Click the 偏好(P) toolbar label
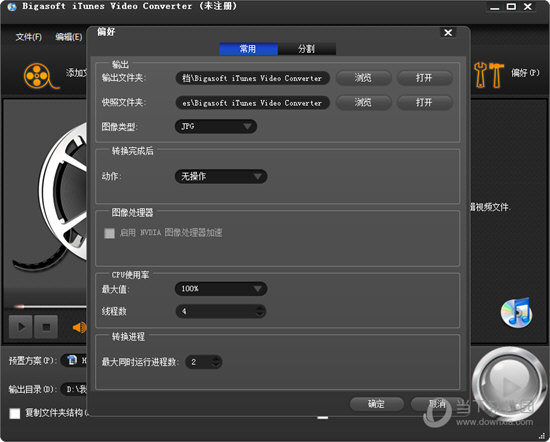 [525, 73]
